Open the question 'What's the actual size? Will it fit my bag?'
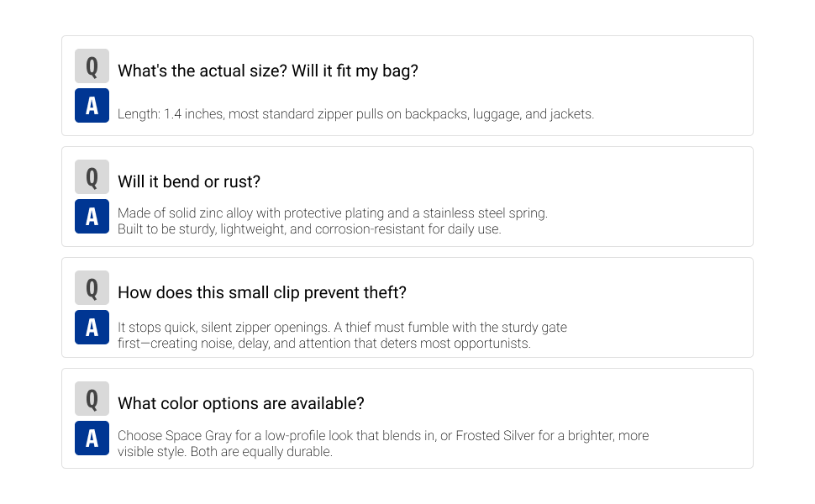 268,71
